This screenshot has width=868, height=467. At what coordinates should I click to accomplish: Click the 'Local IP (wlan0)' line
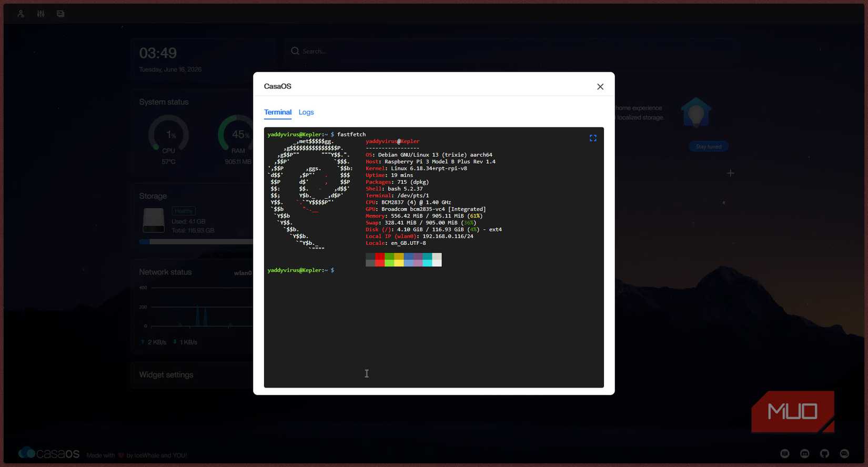pyautogui.click(x=419, y=236)
